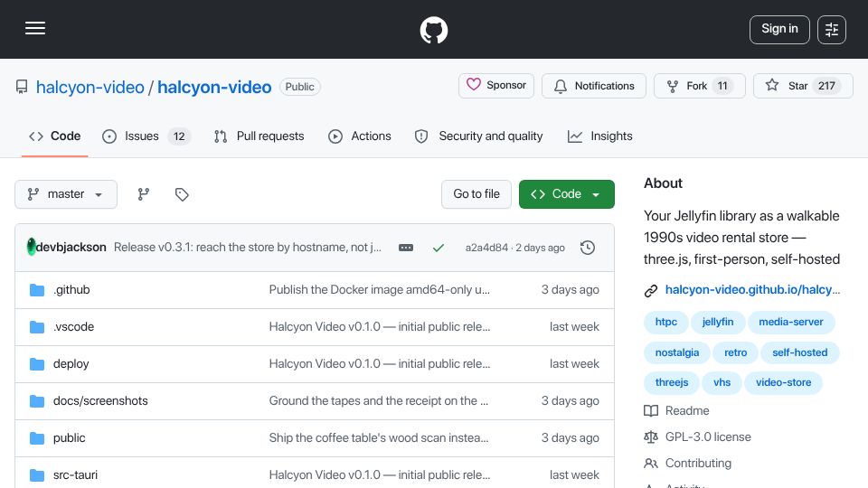This screenshot has width=868, height=488.
Task: Expand the green Code dropdown
Action: (x=566, y=194)
